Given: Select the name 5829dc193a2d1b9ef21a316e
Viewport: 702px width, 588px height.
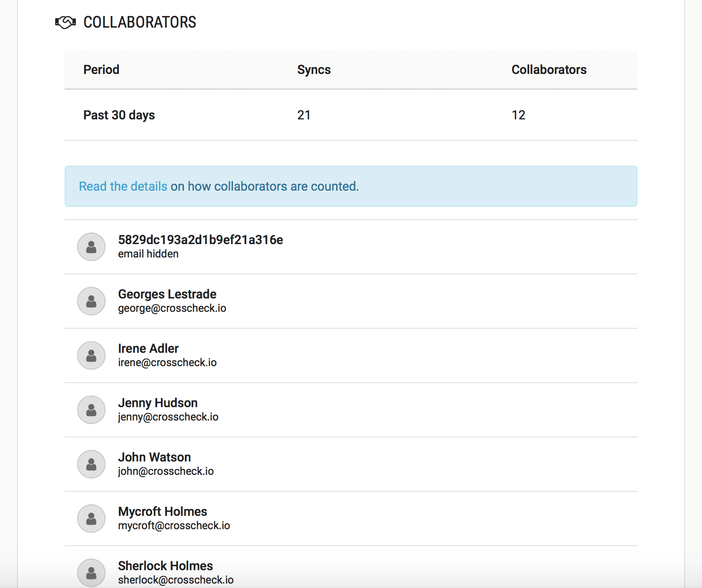Looking at the screenshot, I should [200, 240].
